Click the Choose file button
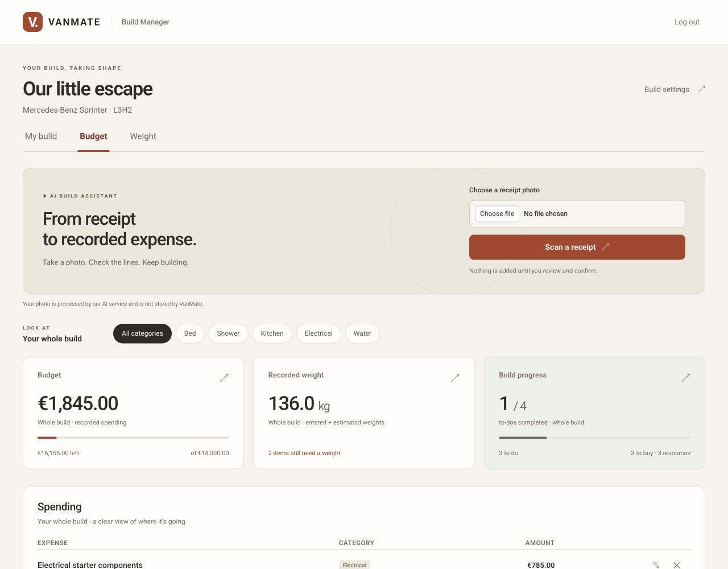Viewport: 728px width, 569px height. pyautogui.click(x=497, y=214)
